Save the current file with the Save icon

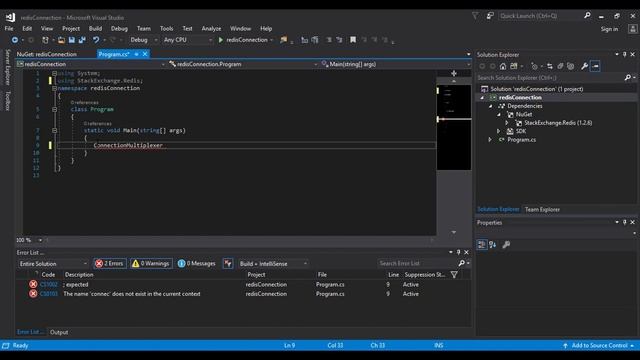pyautogui.click(x=71, y=40)
